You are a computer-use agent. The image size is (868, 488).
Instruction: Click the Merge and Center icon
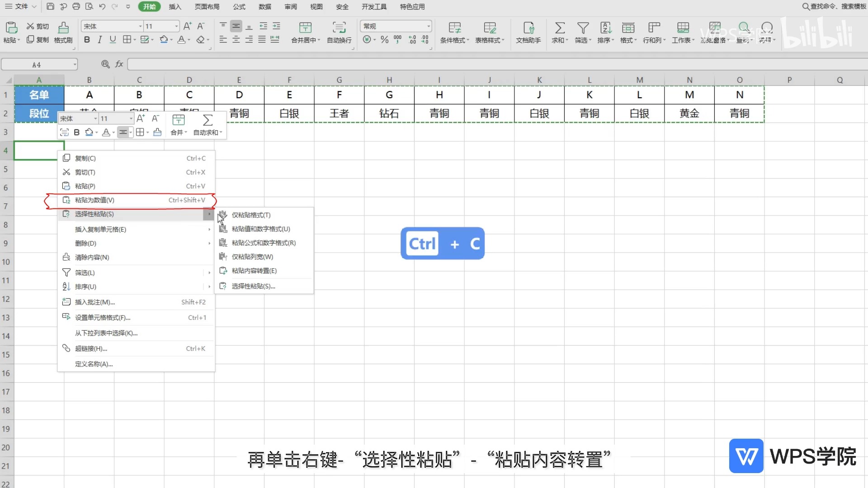305,28
